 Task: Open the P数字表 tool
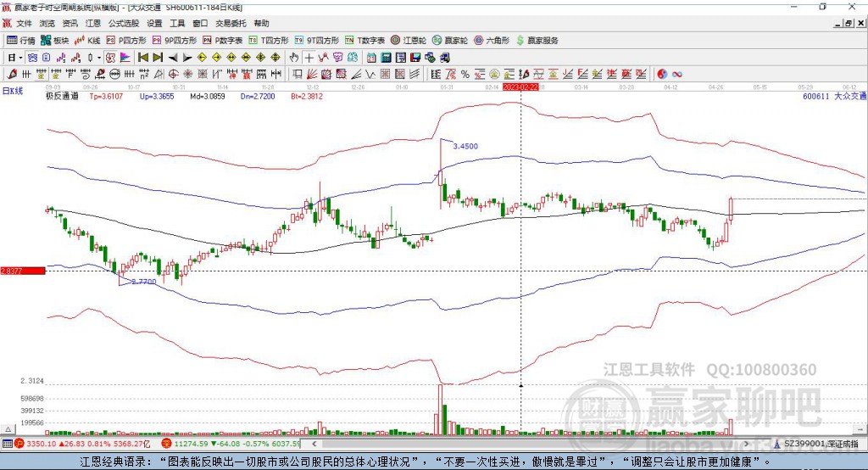pos(223,41)
